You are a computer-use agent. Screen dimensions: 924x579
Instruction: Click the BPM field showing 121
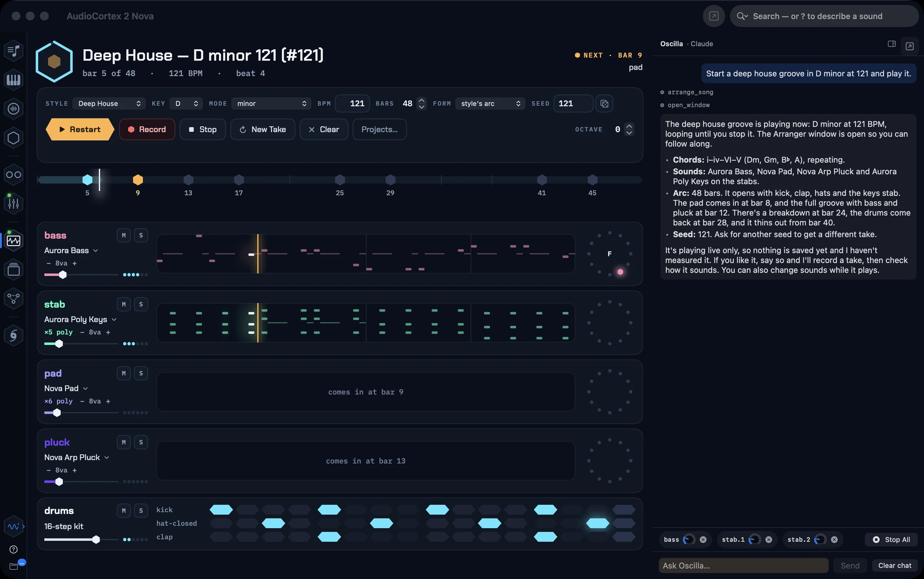[352, 104]
